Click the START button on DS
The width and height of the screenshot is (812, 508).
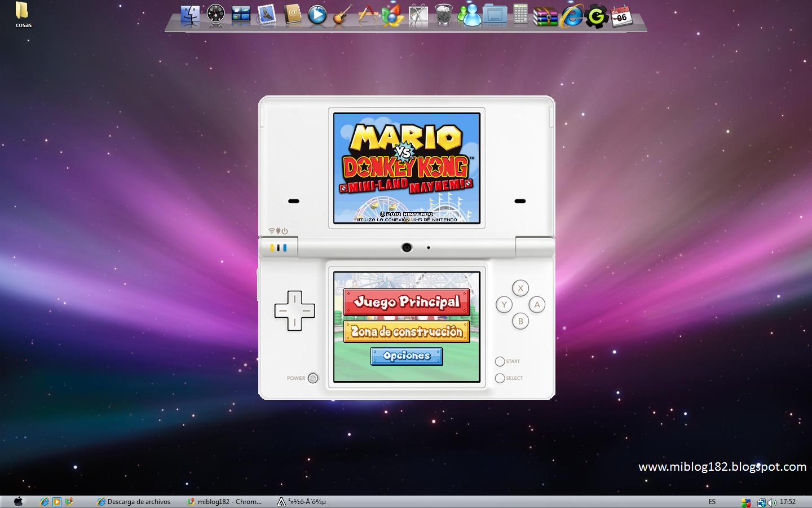click(500, 361)
